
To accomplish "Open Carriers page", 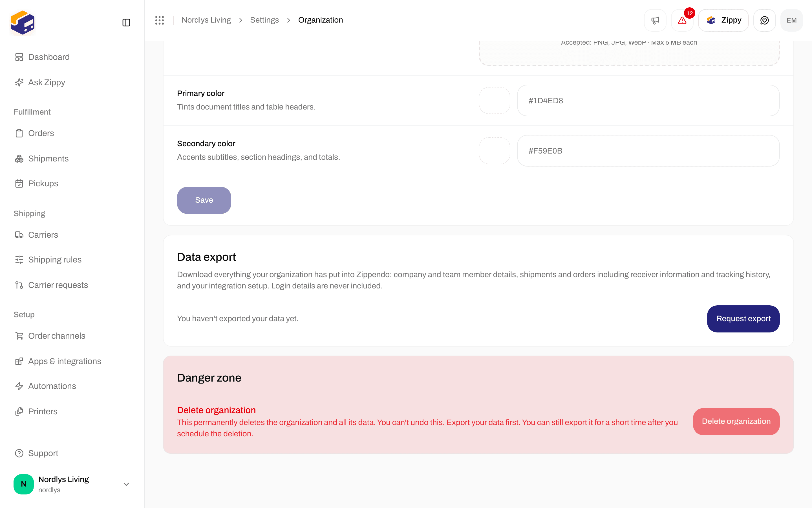I will (x=37, y=235).
